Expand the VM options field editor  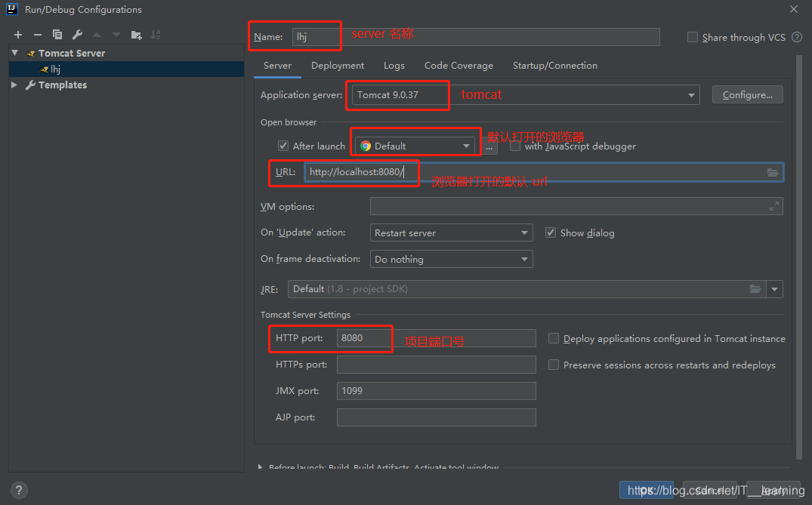click(x=773, y=206)
